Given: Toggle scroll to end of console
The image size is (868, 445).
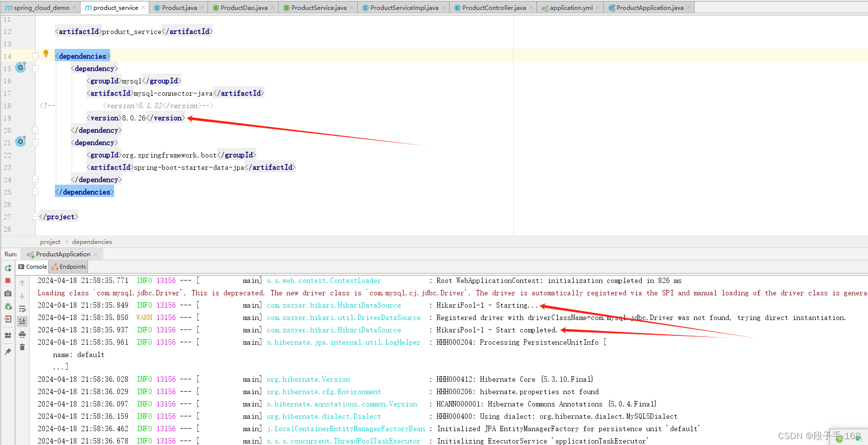Looking at the screenshot, I should pyautogui.click(x=22, y=321).
